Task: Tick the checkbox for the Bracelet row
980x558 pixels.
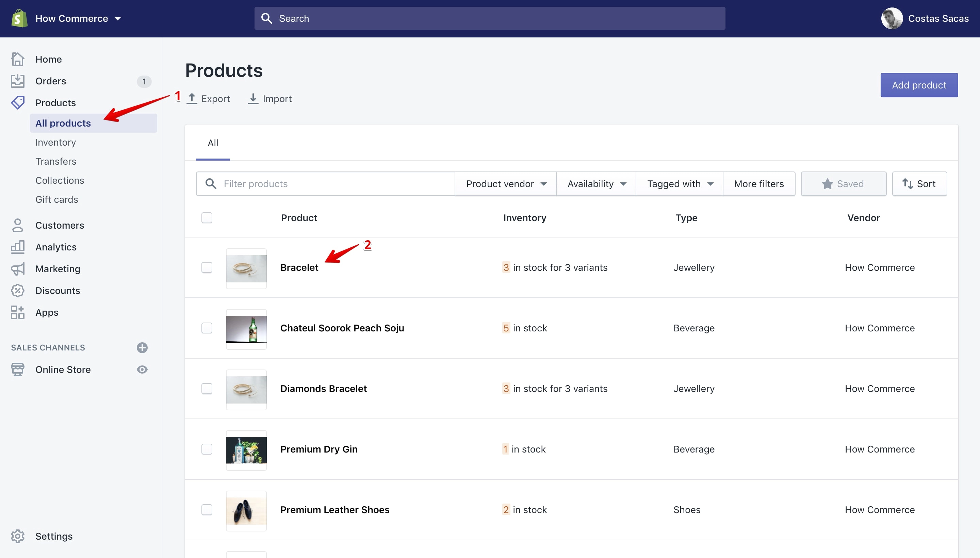Action: 207,267
